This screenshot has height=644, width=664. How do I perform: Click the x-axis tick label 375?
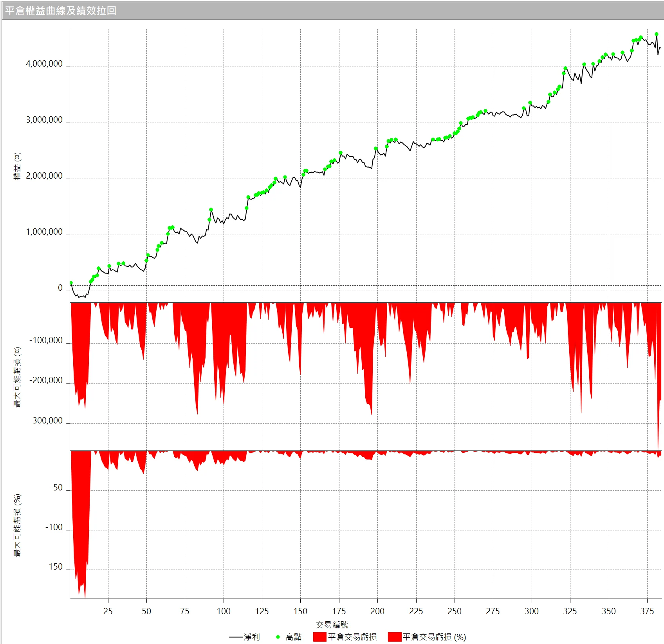click(647, 611)
